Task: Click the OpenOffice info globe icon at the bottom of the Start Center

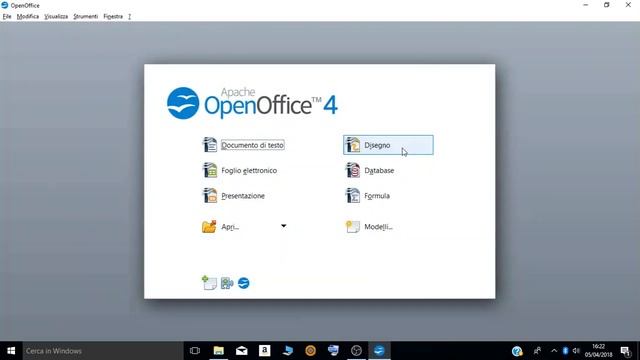Action: click(244, 283)
